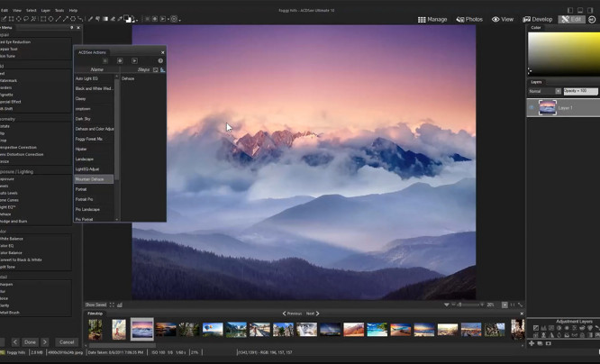Select the ellipse shape tool
The image size is (600, 364).
[50, 19]
